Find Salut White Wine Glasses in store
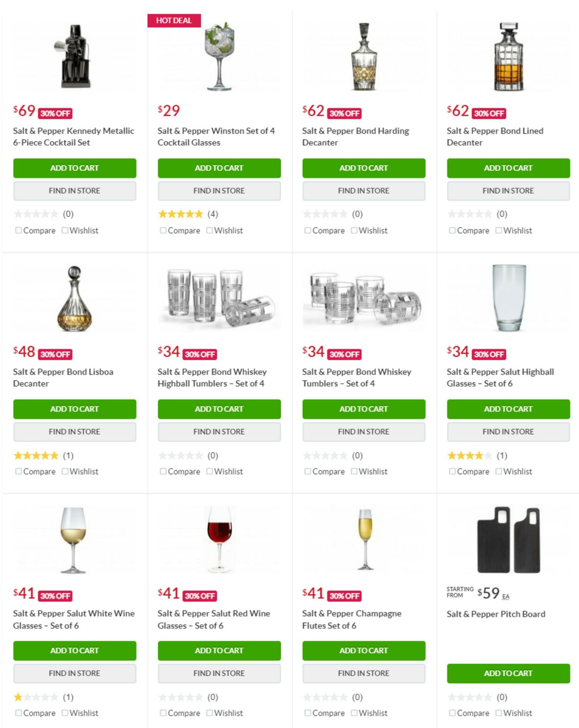579x728 pixels. pos(75,673)
